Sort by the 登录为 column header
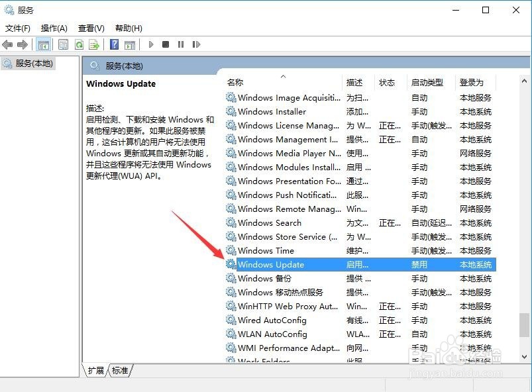532x392 pixels. (475, 82)
